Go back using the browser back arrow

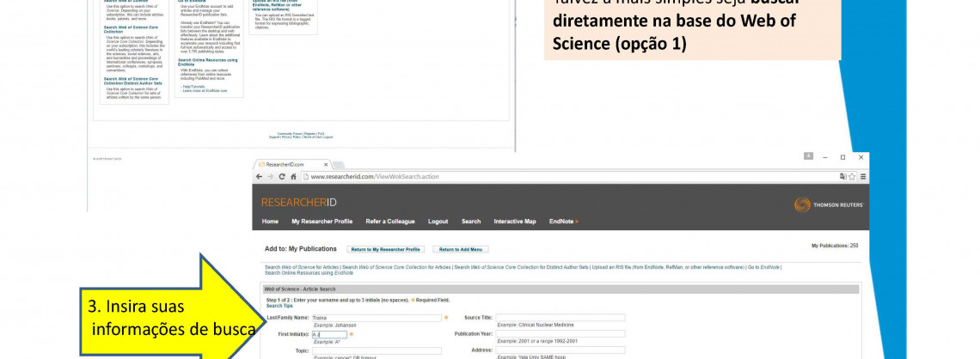(260, 177)
